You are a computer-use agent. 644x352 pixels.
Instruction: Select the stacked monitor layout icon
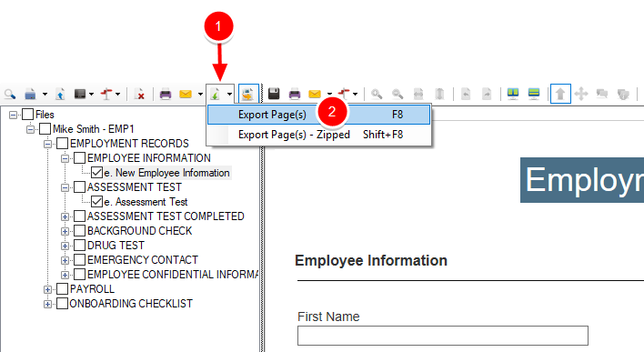[534, 94]
